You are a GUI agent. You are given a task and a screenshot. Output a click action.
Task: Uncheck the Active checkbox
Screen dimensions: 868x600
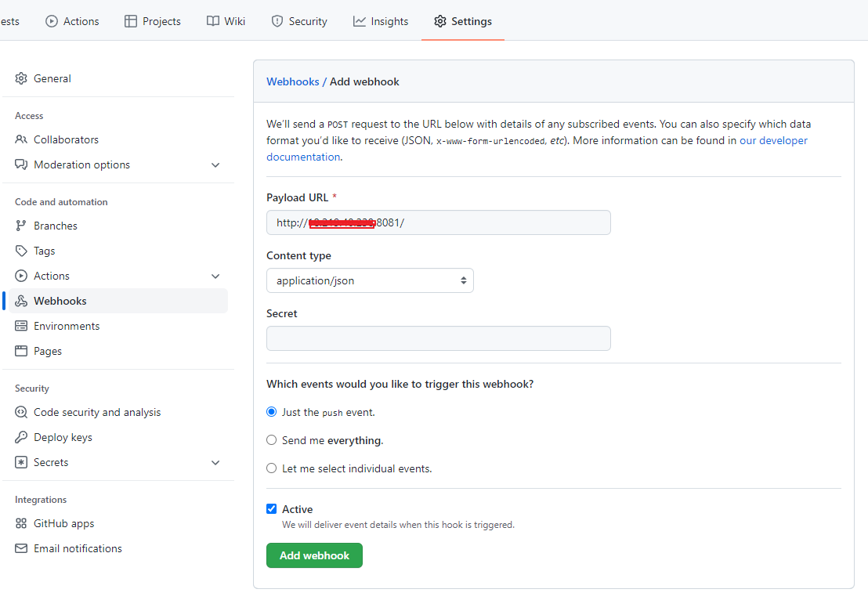[271, 508]
